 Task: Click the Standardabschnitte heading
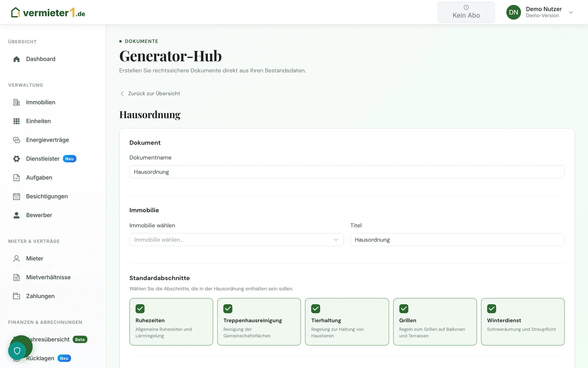click(x=159, y=278)
